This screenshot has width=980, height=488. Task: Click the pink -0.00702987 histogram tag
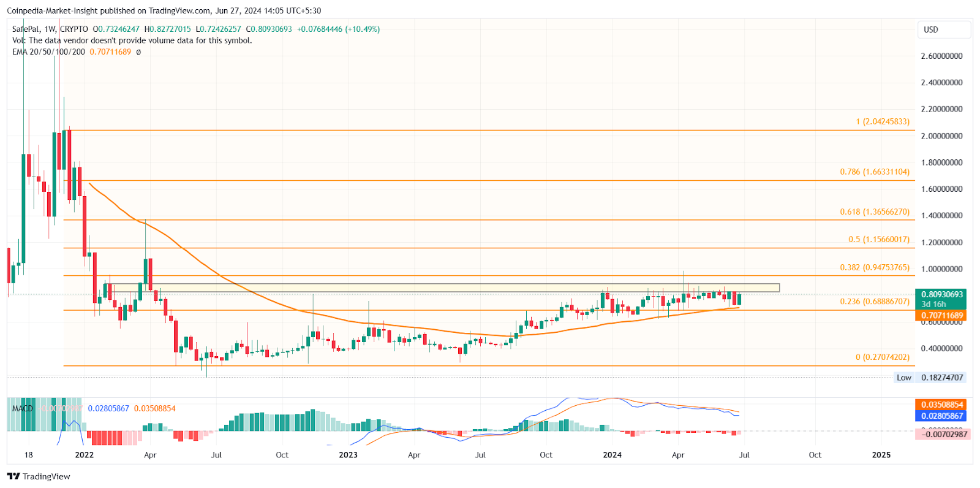(941, 434)
